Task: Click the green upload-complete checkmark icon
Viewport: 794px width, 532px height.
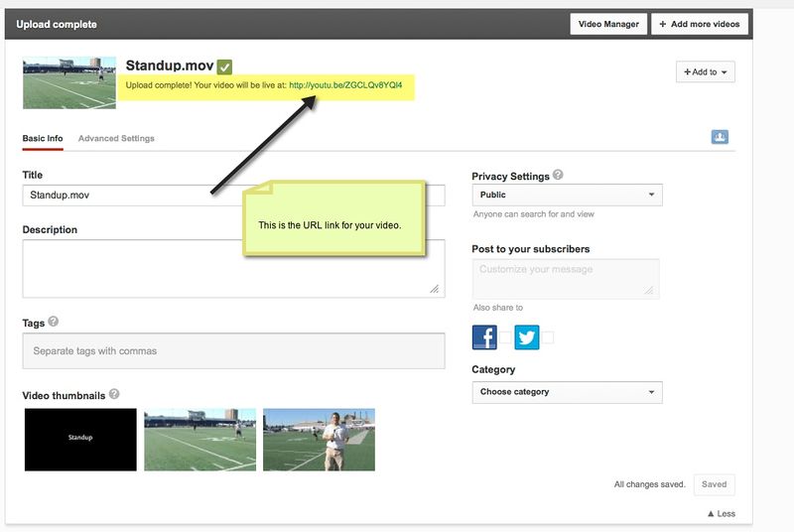Action: point(224,66)
